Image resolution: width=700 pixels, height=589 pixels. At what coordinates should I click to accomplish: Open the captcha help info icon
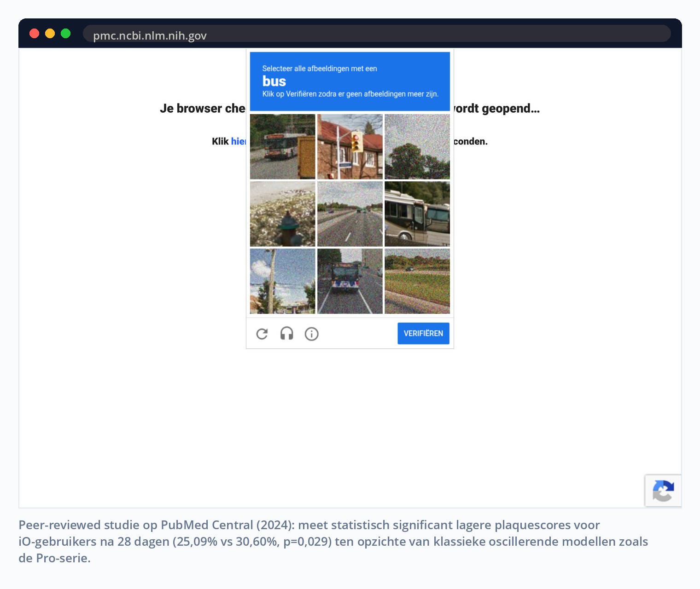[312, 334]
